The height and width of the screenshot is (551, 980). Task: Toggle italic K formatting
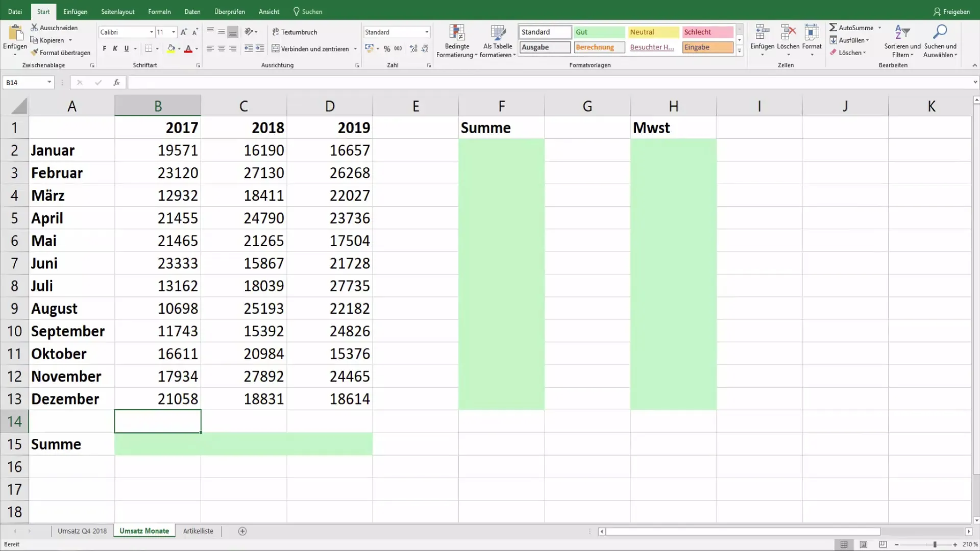115,48
